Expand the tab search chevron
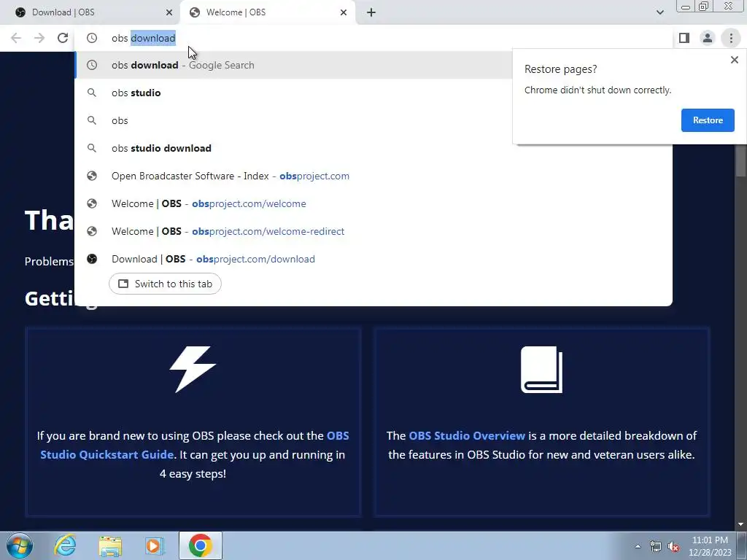Viewport: 747px width, 560px height. [x=659, y=12]
